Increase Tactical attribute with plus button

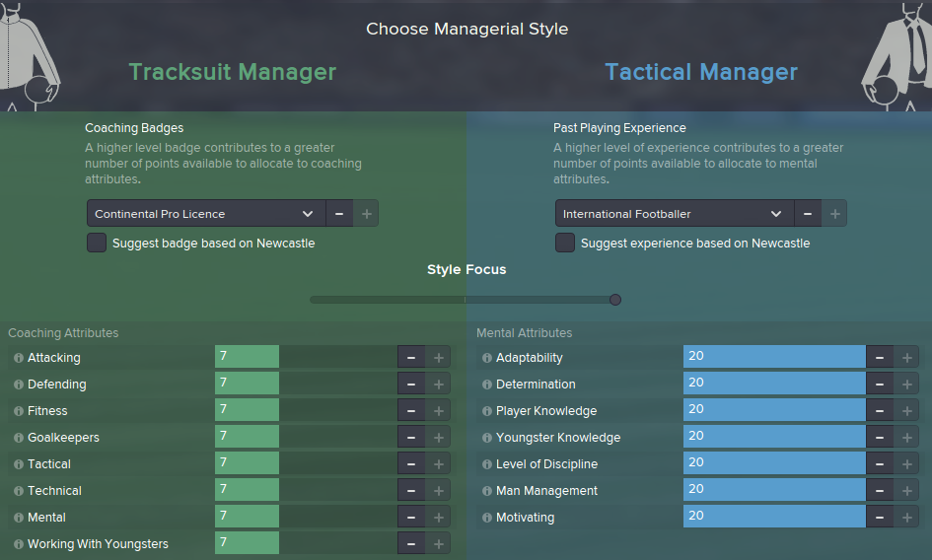(x=439, y=464)
